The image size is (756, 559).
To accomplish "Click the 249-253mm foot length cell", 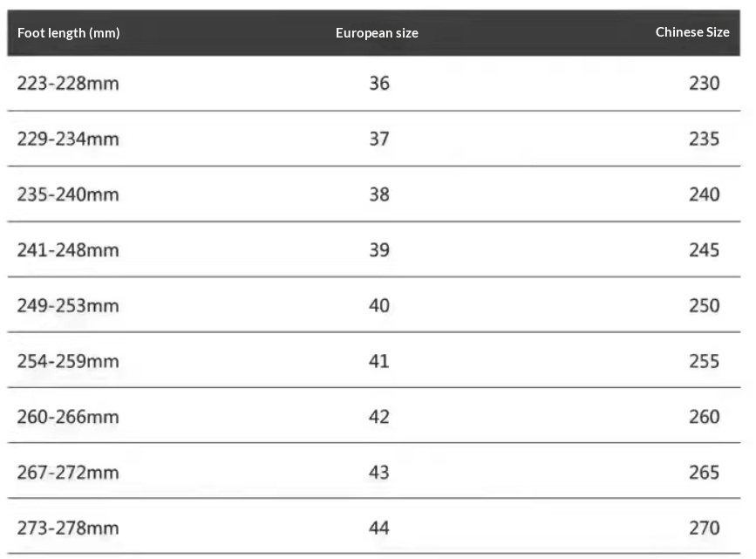I will [68, 306].
